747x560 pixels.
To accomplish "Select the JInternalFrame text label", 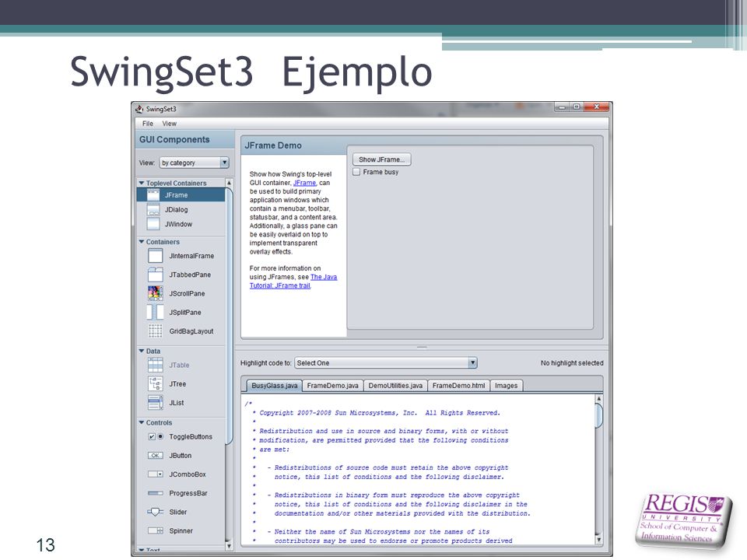I will pyautogui.click(x=191, y=256).
